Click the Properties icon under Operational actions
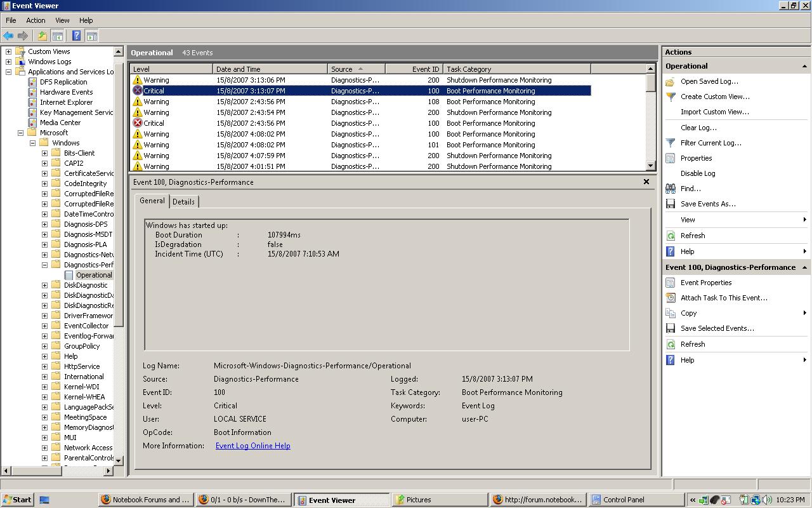The image size is (812, 508). pyautogui.click(x=671, y=158)
